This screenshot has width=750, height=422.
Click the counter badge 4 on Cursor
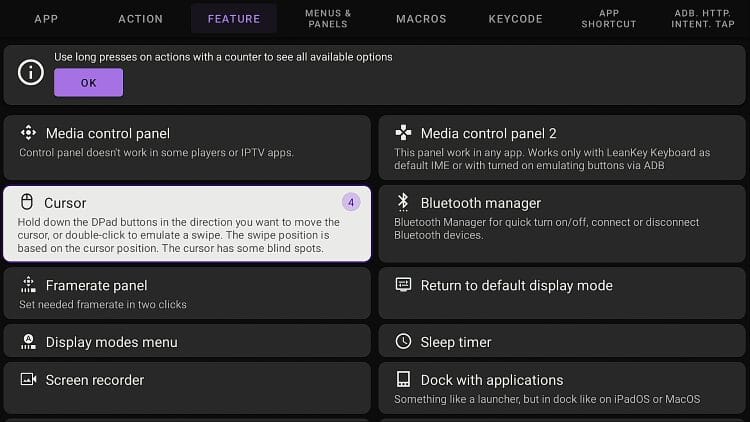[x=350, y=203]
